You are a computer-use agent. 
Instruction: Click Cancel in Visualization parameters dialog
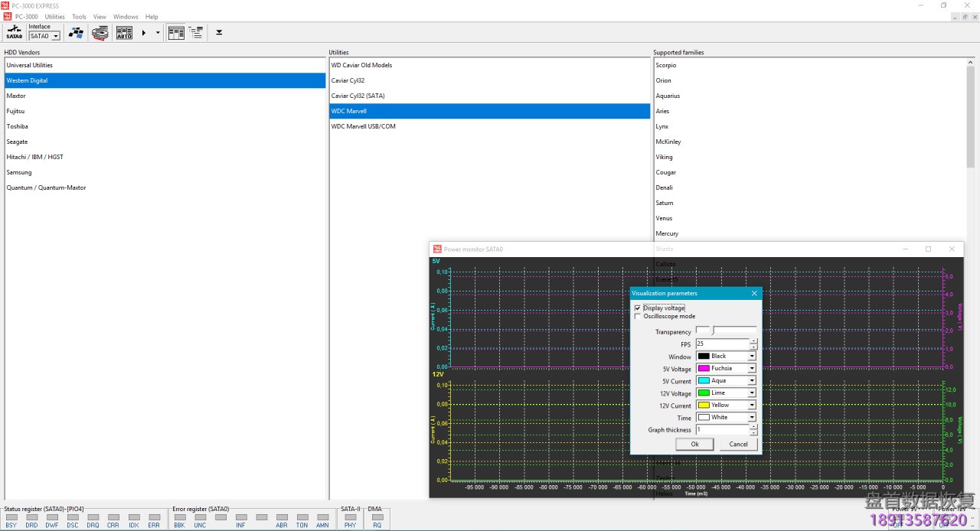pos(737,444)
